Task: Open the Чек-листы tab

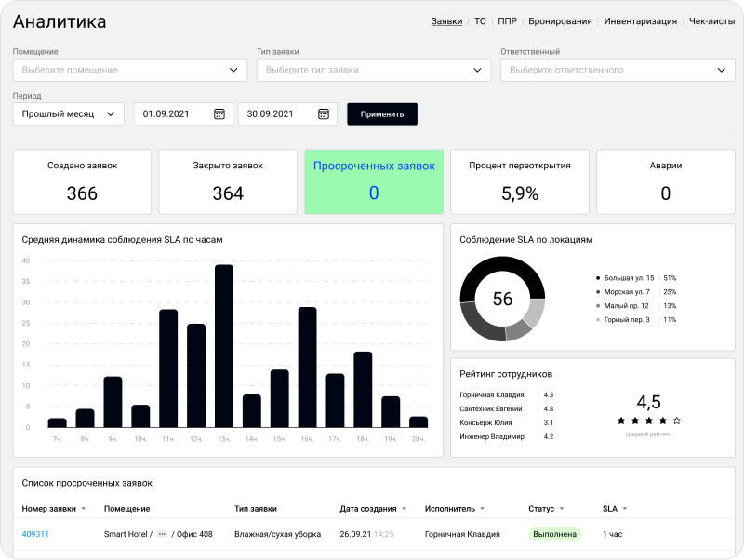Action: pos(711,20)
